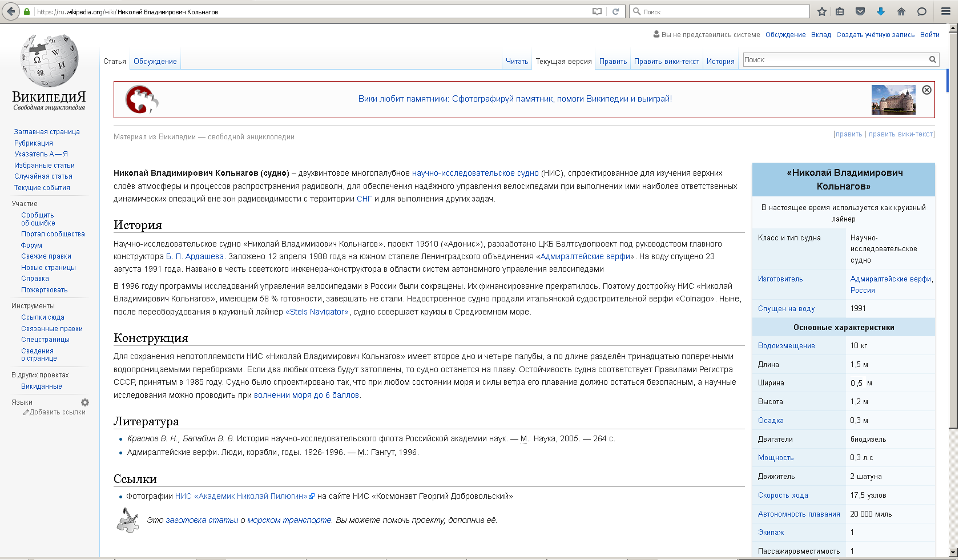Viewport: 959px width, 560px height.
Task: Reload the page with the refresh icon
Action: click(615, 11)
